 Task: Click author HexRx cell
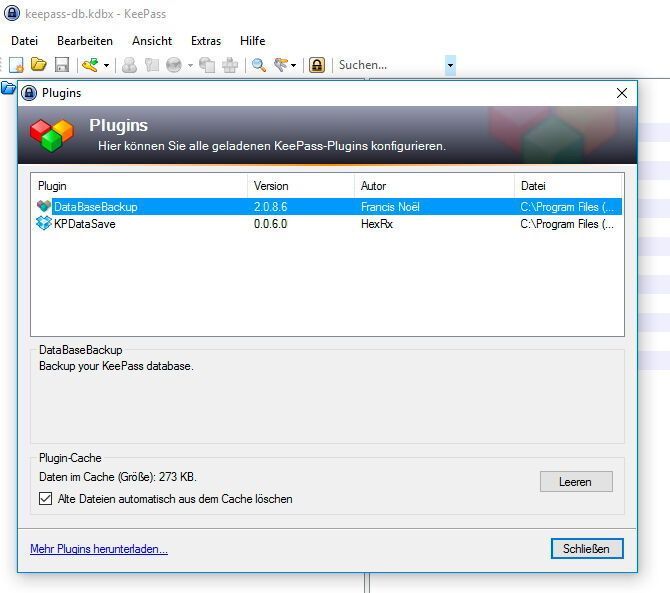click(x=376, y=224)
